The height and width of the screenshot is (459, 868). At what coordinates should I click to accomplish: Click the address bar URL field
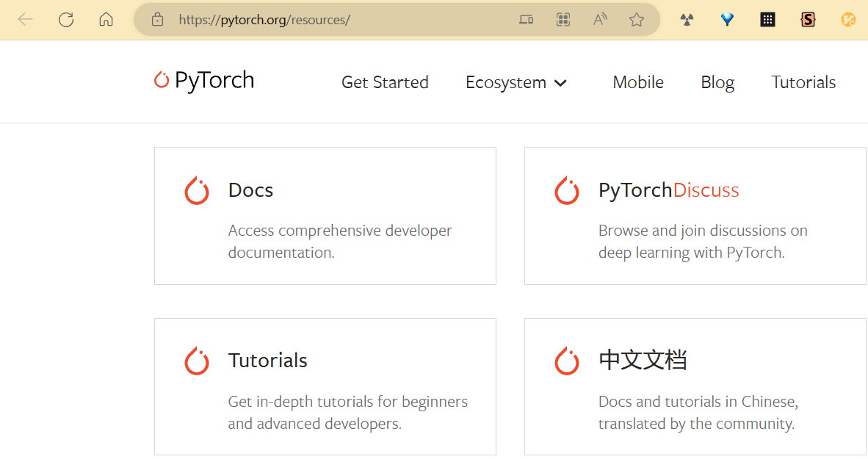pyautogui.click(x=330, y=20)
